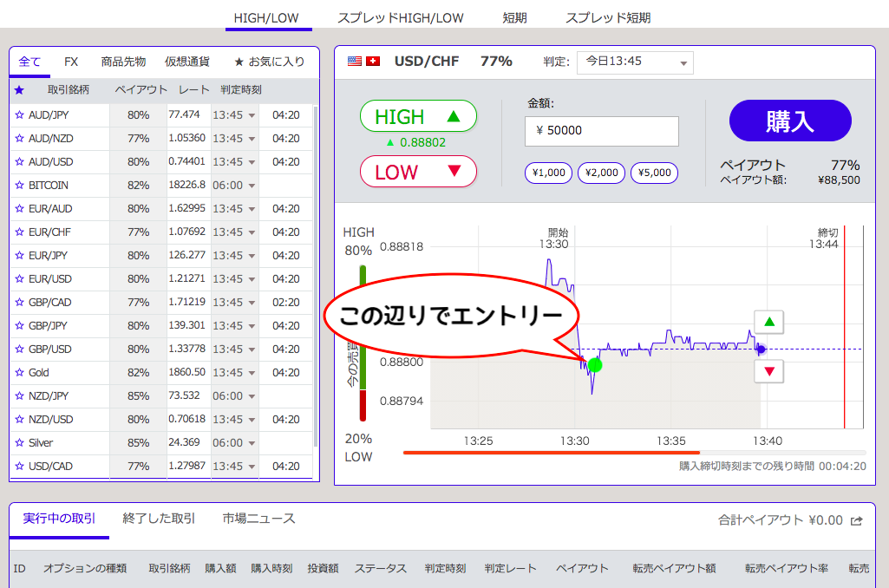The image size is (889, 588).
Task: Select the green up-arrow marker beside the chart
Action: (x=768, y=322)
